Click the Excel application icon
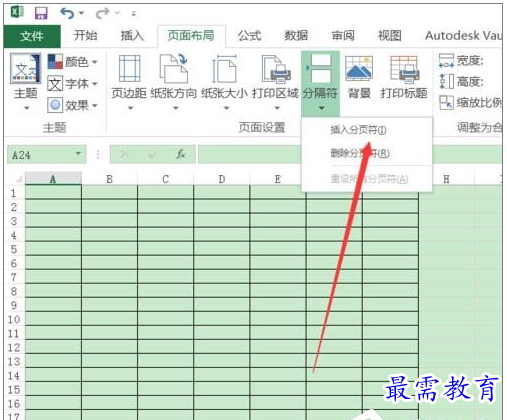The width and height of the screenshot is (507, 420). click(17, 13)
